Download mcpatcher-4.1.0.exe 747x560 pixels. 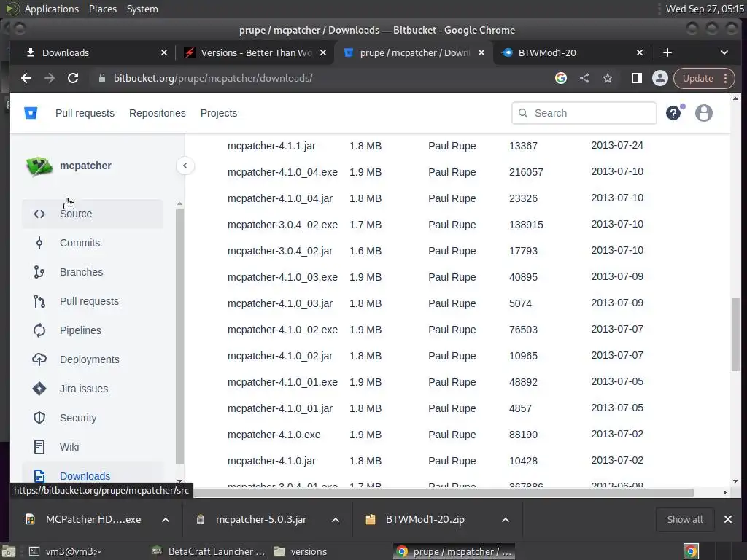[x=274, y=435]
